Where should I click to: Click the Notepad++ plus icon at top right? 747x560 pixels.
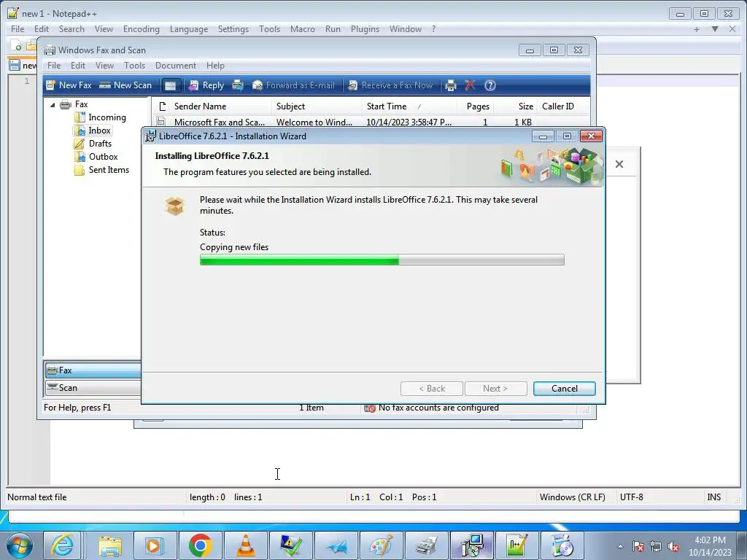pos(697,29)
